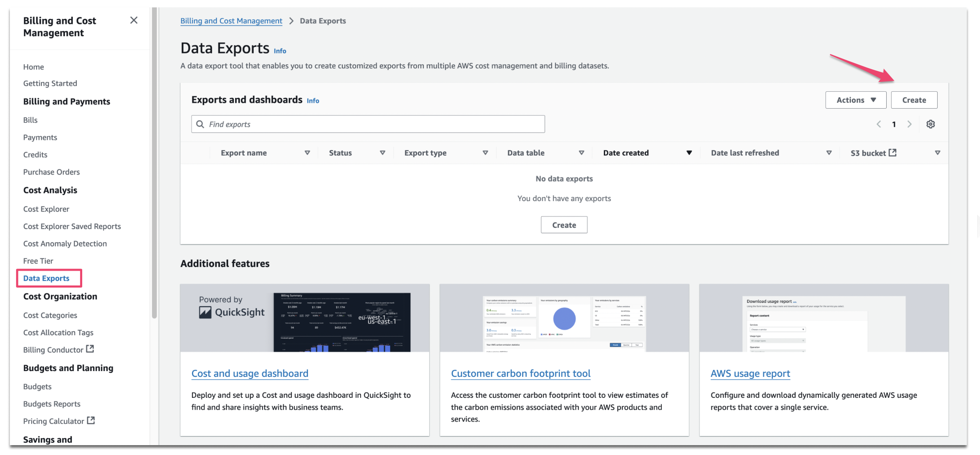Image resolution: width=980 pixels, height=455 pixels.
Task: Open the Cost and usage dashboard link
Action: point(250,373)
